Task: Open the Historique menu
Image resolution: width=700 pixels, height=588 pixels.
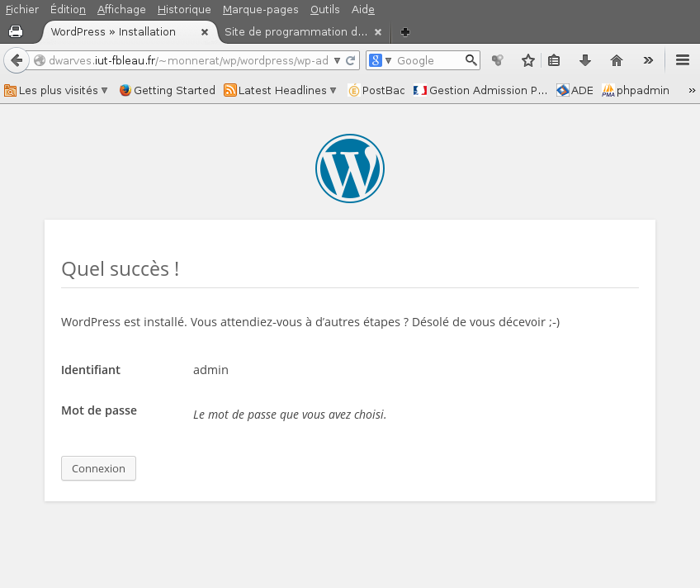Action: click(184, 9)
